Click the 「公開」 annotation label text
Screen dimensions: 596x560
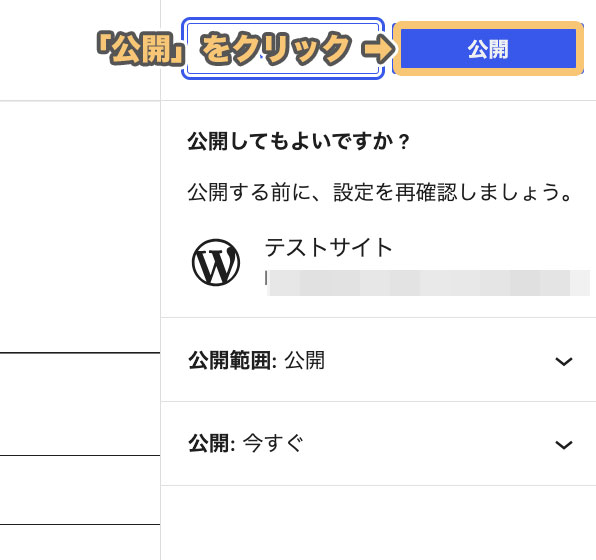pyautogui.click(x=141, y=49)
